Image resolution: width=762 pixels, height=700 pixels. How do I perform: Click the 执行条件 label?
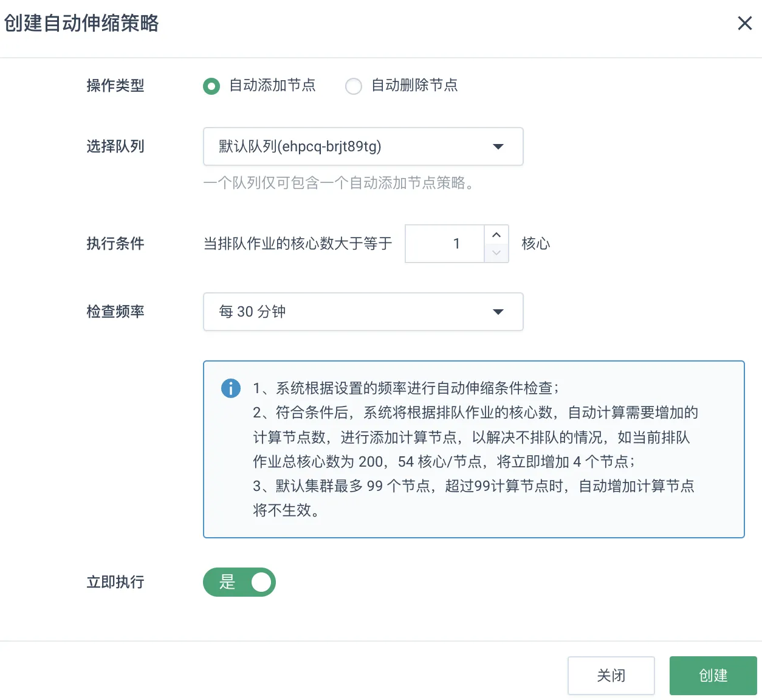[x=115, y=244]
